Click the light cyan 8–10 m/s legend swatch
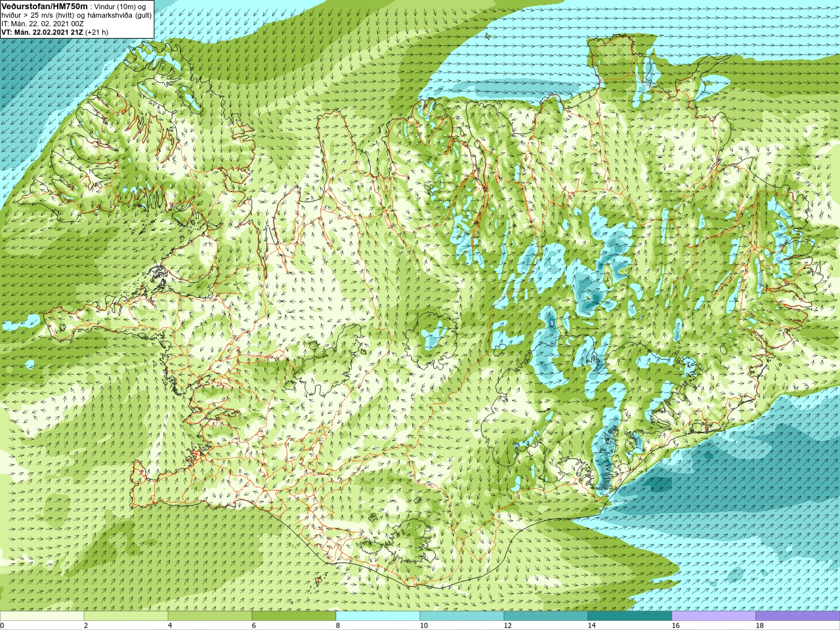 378,616
